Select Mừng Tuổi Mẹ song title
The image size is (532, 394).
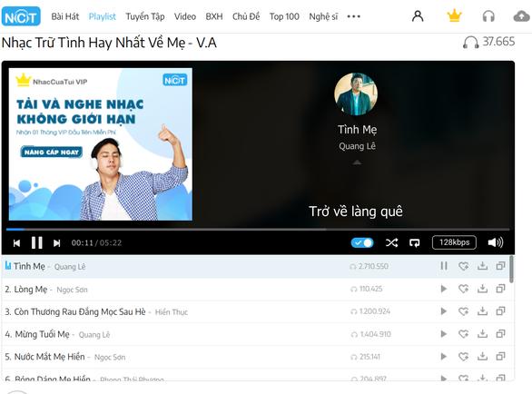point(42,335)
